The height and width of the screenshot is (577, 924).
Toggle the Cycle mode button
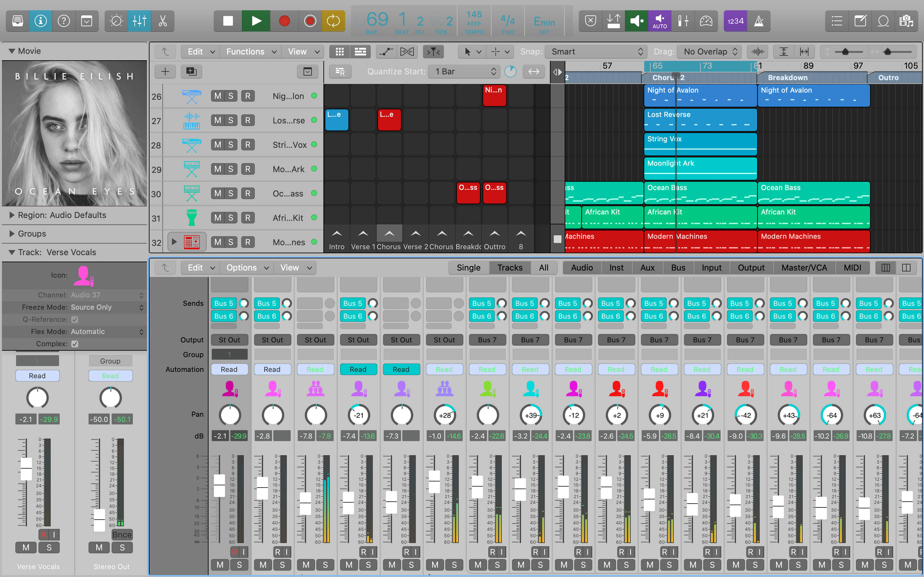point(333,21)
